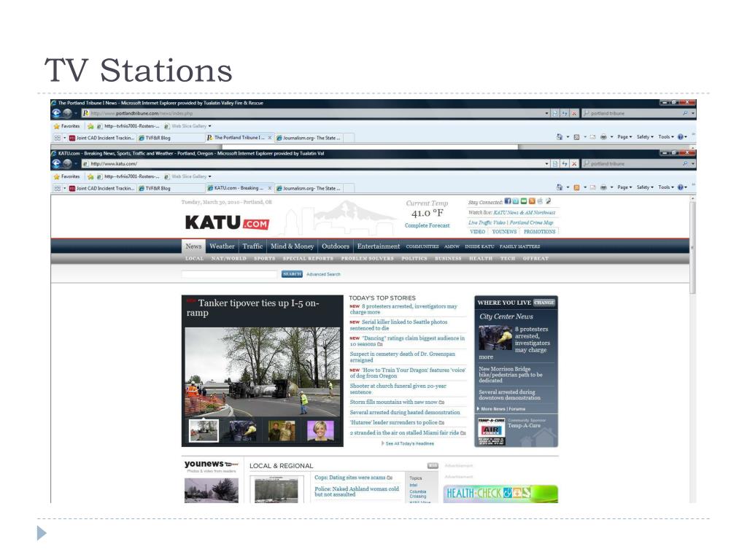
Task: Click Read Mail icon in KATU window
Action: coord(592,187)
